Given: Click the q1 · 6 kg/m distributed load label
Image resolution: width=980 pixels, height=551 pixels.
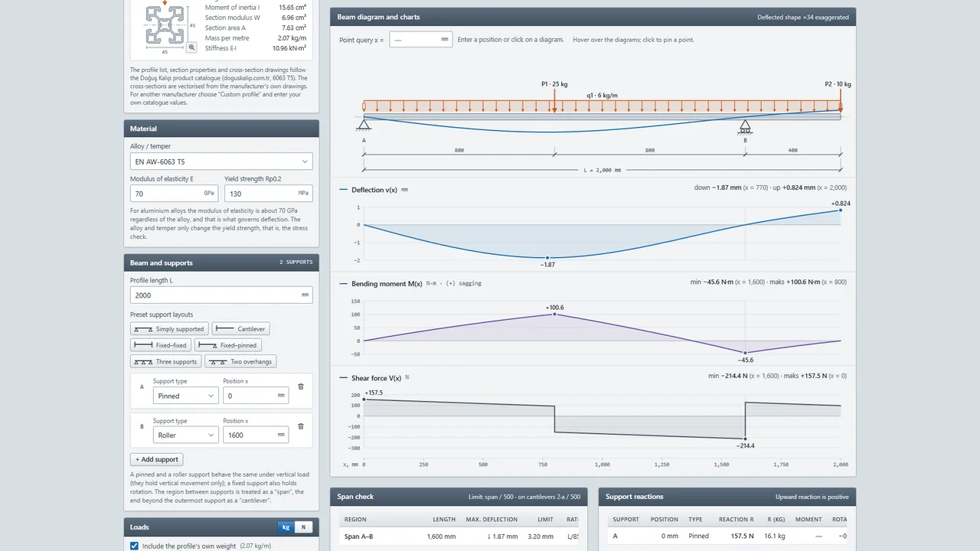Looking at the screenshot, I should point(603,96).
